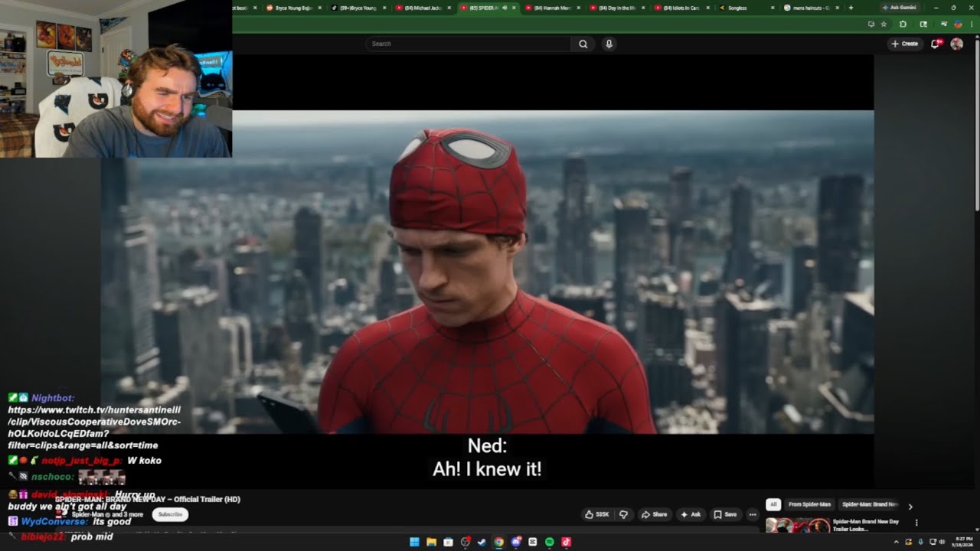Open Chrome extensions puzzle icon
Image resolution: width=980 pixels, height=551 pixels.
[x=903, y=24]
